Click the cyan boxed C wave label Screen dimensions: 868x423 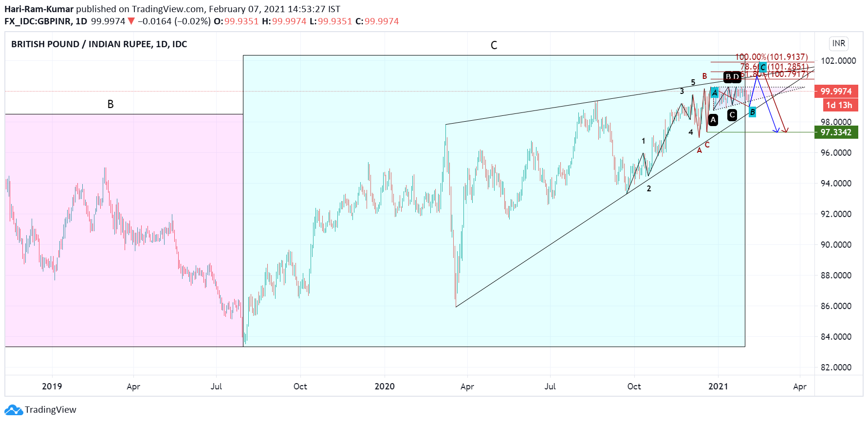[763, 67]
